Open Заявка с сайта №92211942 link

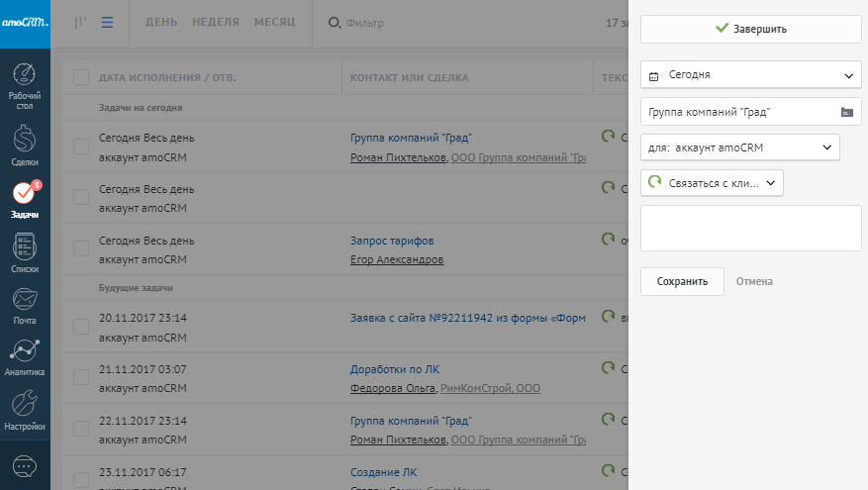click(468, 318)
